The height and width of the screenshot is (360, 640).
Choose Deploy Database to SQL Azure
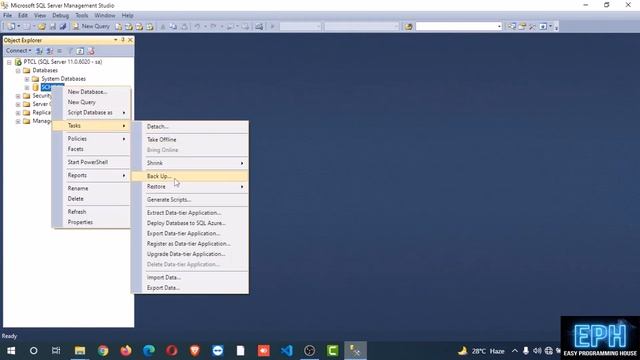pos(190,223)
